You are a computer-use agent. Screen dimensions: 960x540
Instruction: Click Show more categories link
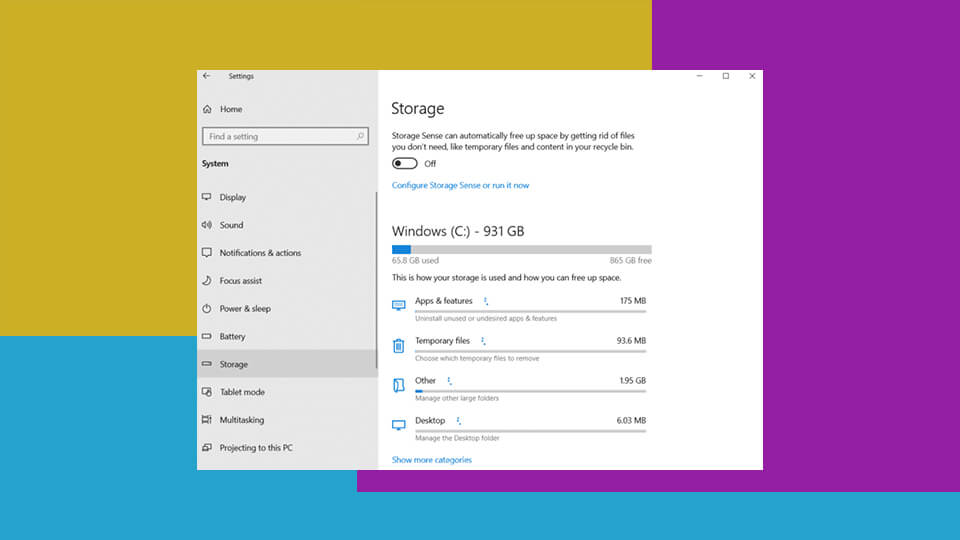(x=431, y=460)
